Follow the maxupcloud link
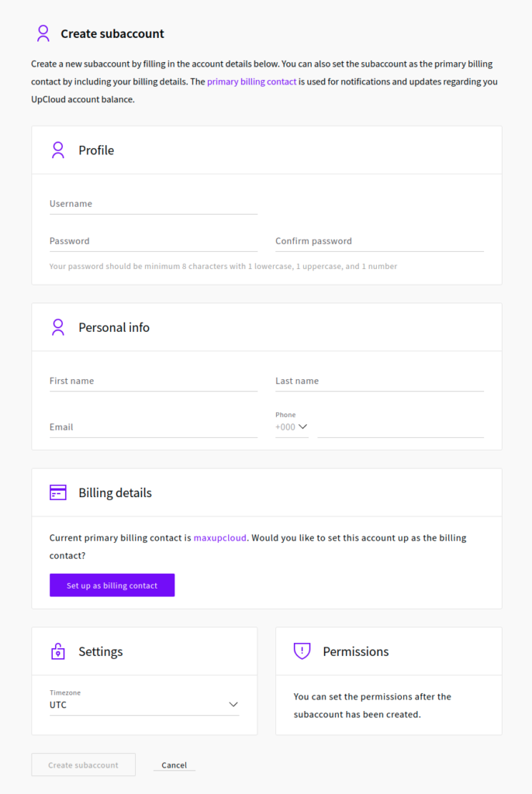 (220, 538)
